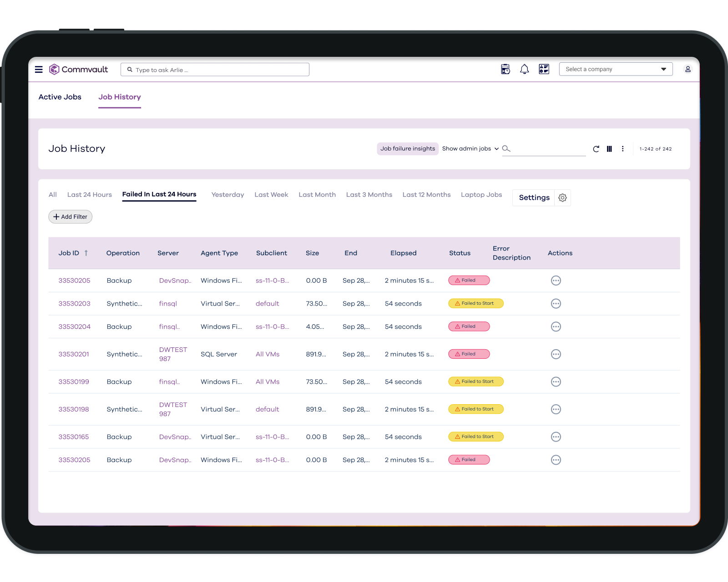Select the Laptop Jobs filter tab
Image resolution: width=728 pixels, height=582 pixels.
point(481,195)
